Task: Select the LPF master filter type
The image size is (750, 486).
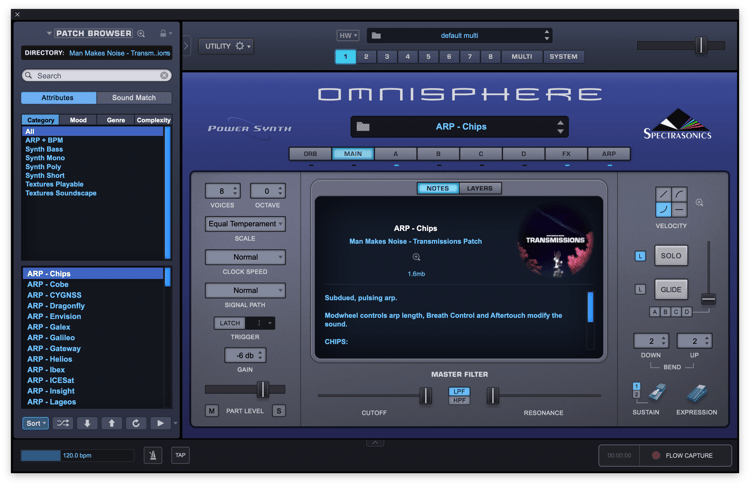Action: click(x=459, y=391)
